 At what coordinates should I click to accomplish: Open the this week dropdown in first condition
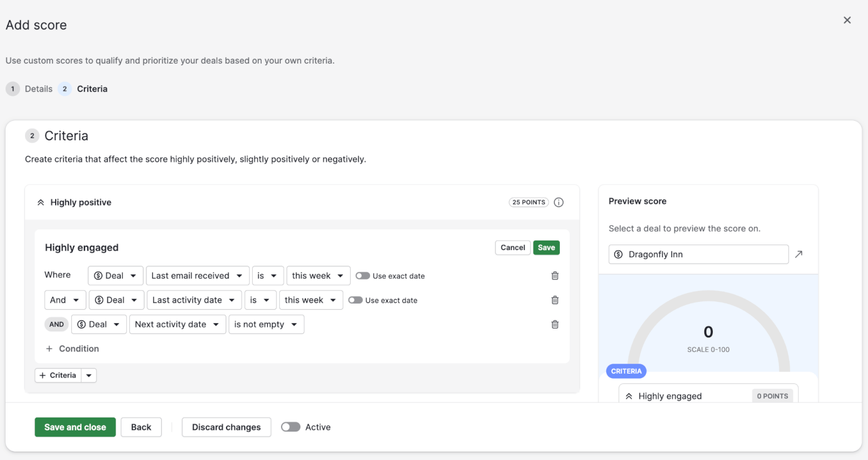click(x=318, y=275)
